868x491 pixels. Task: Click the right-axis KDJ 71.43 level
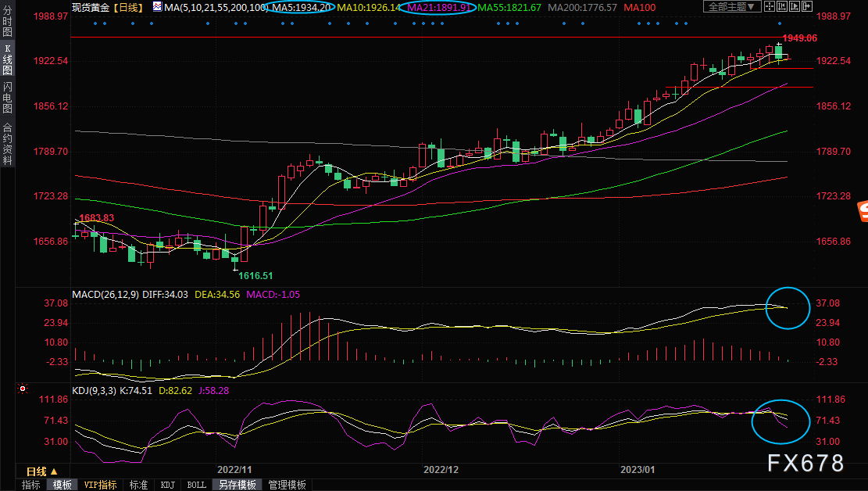(x=828, y=420)
